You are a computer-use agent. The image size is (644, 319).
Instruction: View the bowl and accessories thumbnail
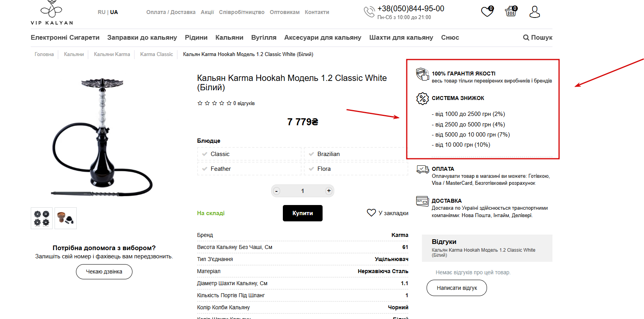click(65, 218)
